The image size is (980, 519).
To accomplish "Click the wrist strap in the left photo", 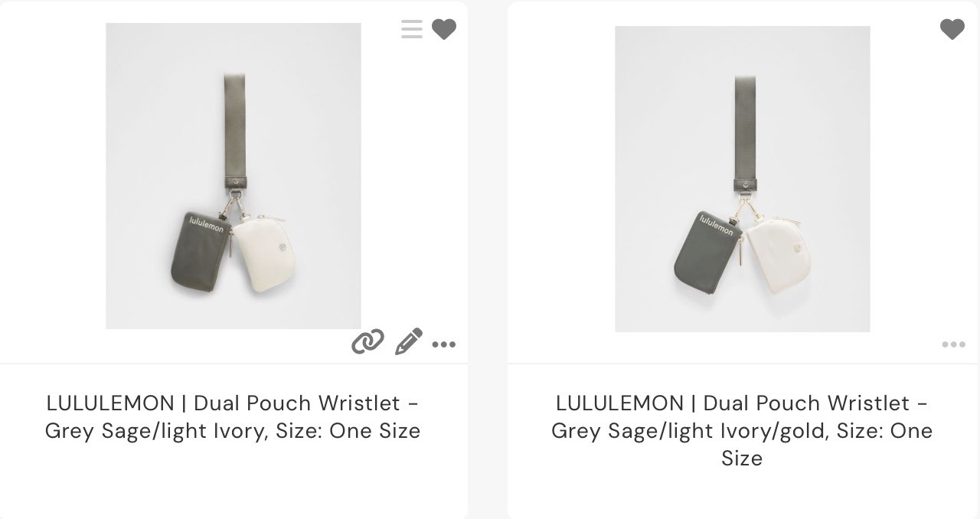I will (234, 130).
